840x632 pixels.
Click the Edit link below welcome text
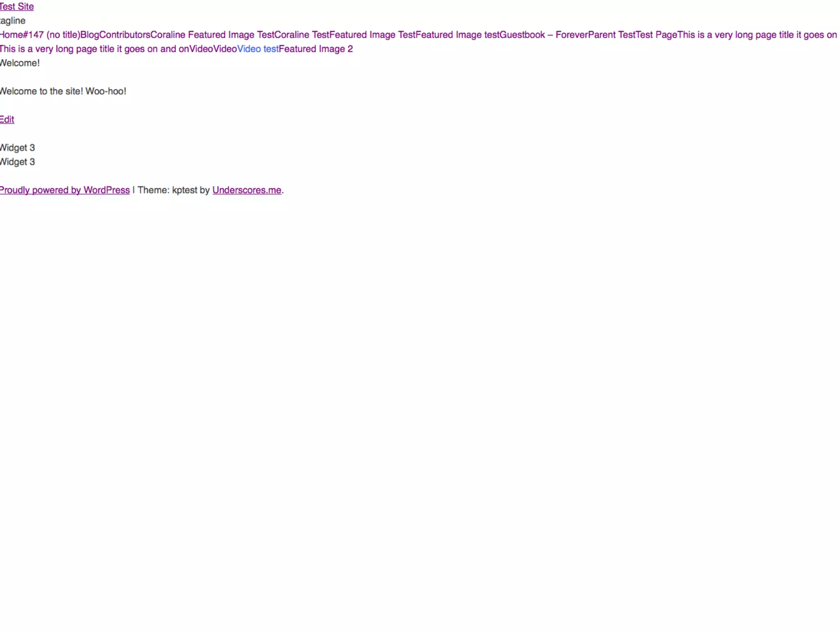tap(7, 119)
